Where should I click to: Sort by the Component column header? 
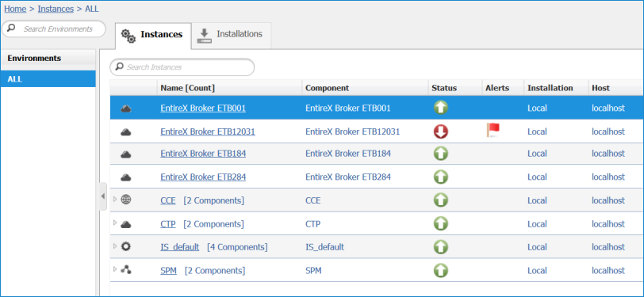click(365, 88)
